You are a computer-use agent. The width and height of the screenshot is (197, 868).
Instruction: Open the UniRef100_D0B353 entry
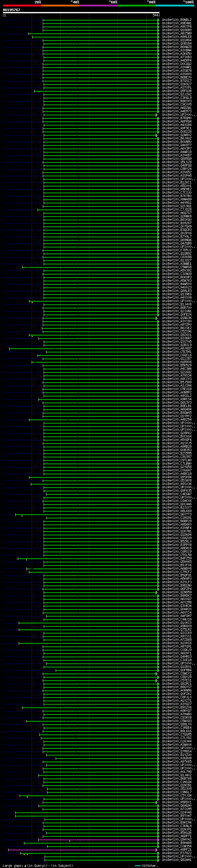pyautogui.click(x=176, y=450)
